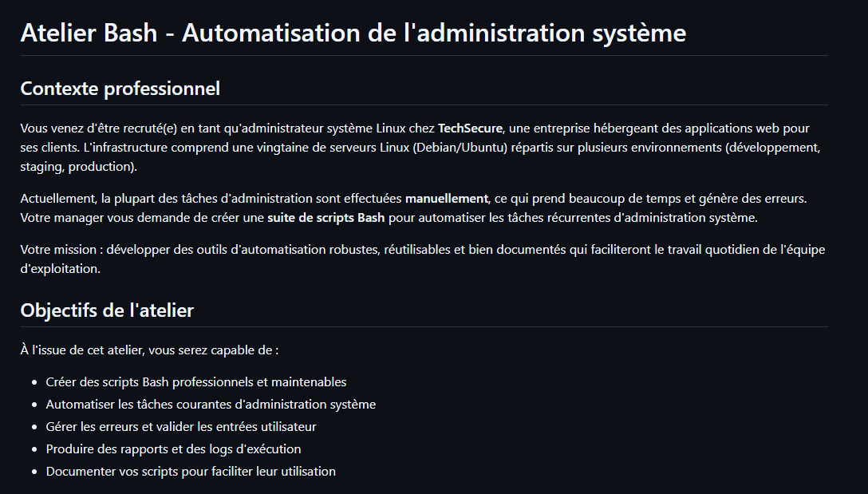Click list item "Gérer les erreurs et valider"

pyautogui.click(x=181, y=427)
